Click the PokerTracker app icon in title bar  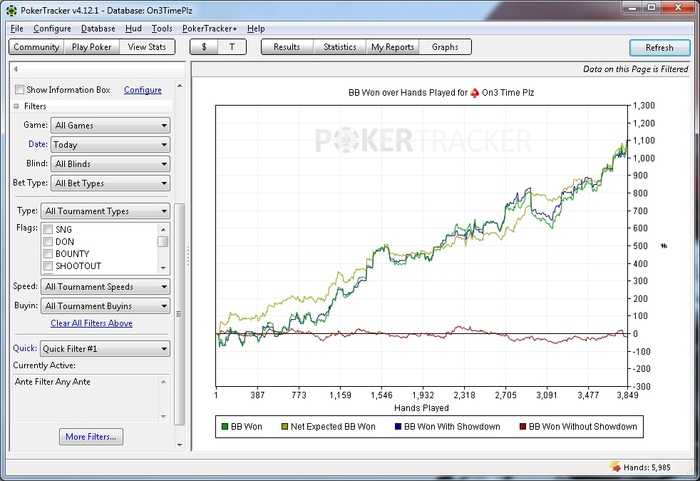pyautogui.click(x=12, y=10)
